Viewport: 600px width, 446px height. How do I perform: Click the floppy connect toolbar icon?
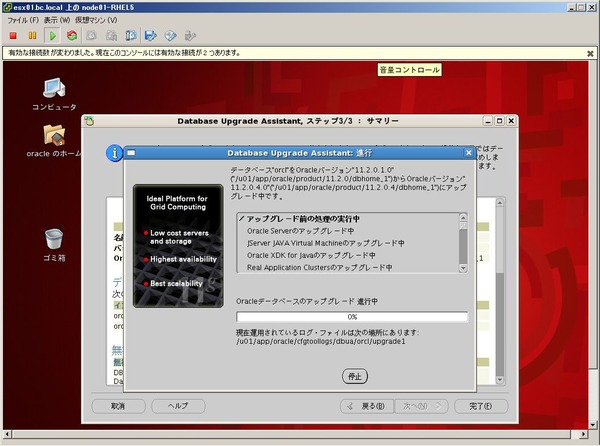coord(150,36)
